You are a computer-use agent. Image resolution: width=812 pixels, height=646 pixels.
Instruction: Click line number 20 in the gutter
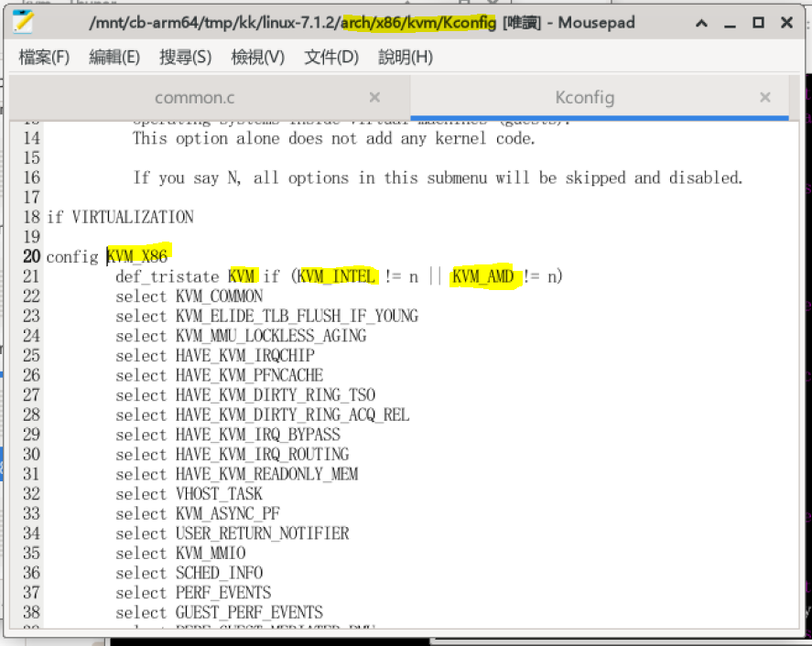(x=31, y=256)
